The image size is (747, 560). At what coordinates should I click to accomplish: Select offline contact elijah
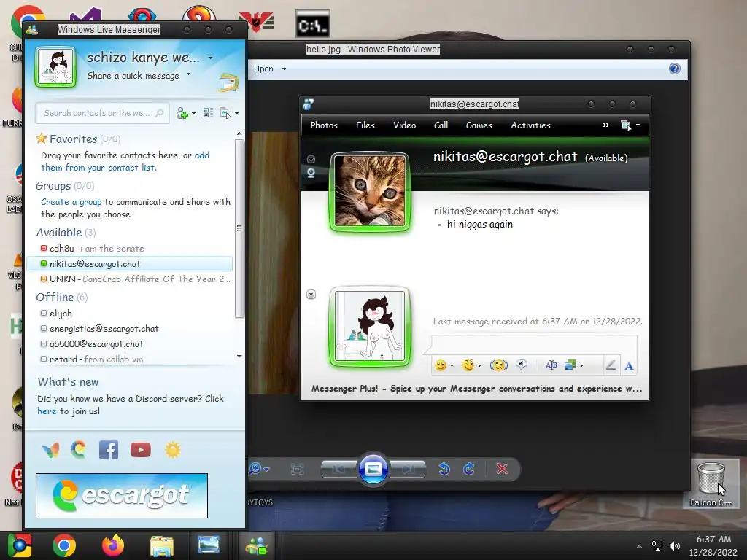130,314
